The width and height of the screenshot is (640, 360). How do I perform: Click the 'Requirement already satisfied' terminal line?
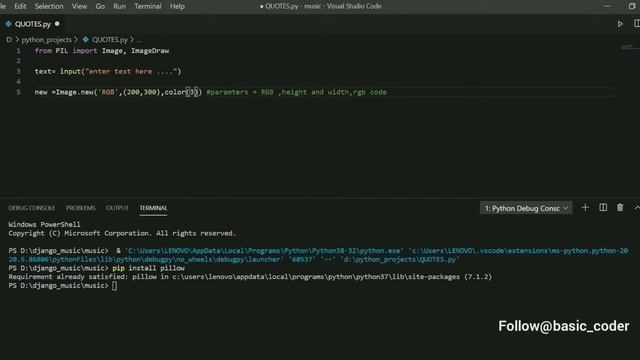coord(250,277)
